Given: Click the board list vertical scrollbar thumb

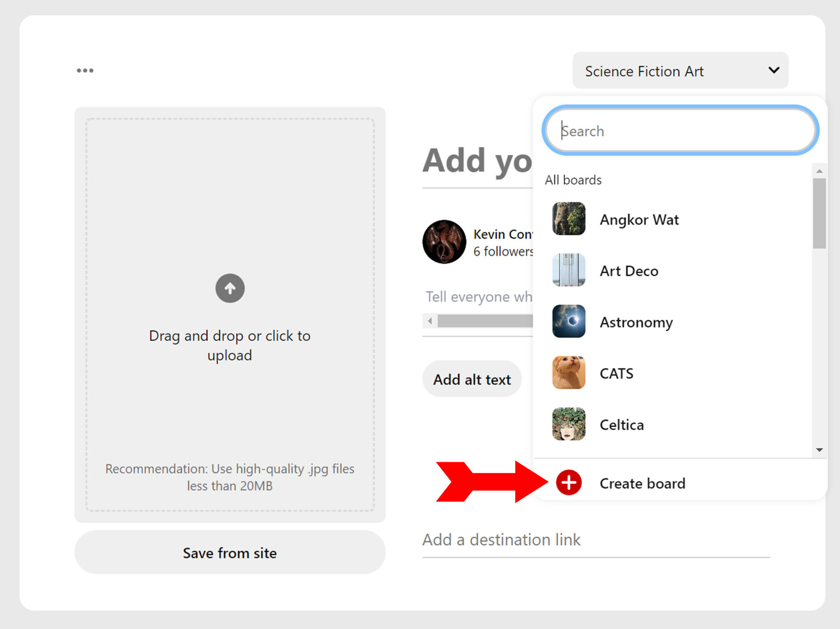Looking at the screenshot, I should point(819,214).
